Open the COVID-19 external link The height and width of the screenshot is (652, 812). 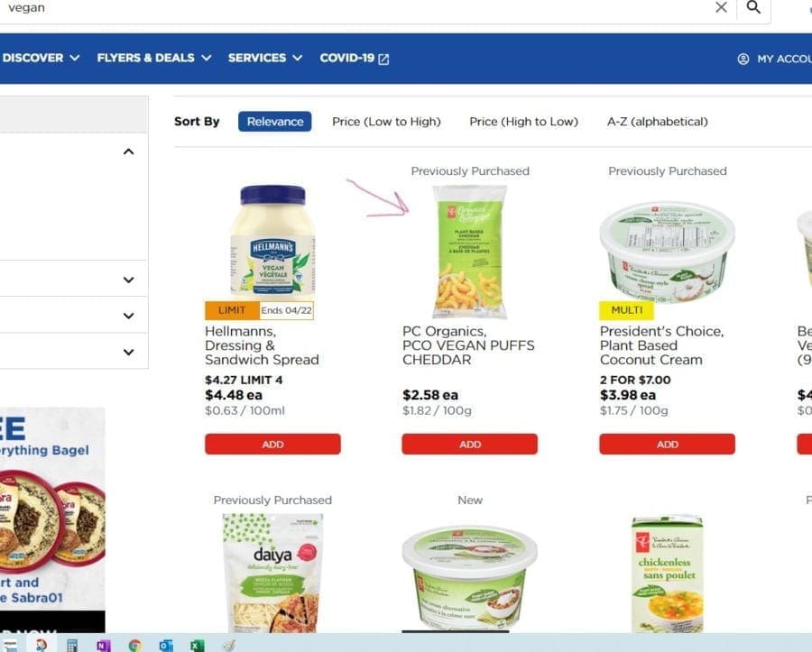[355, 58]
